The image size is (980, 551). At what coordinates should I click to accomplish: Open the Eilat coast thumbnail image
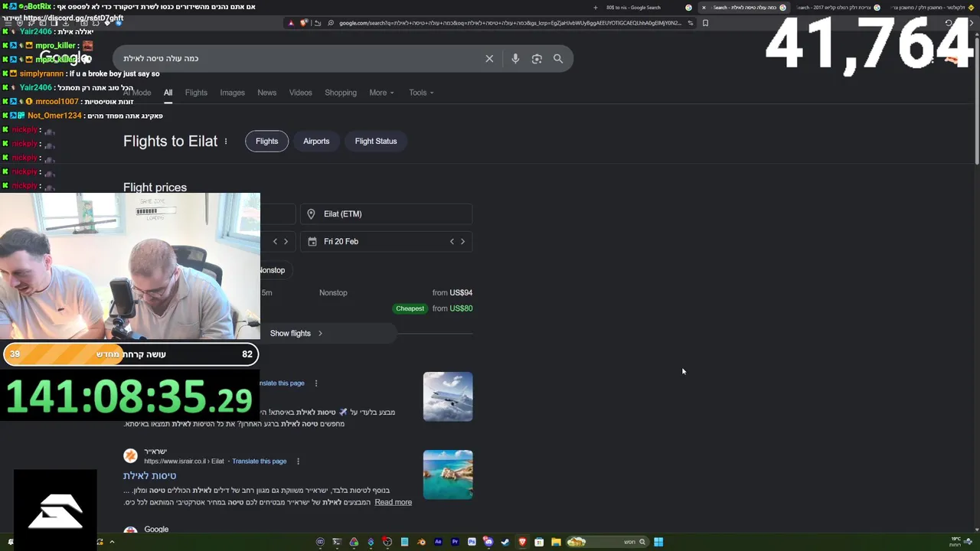coord(448,475)
